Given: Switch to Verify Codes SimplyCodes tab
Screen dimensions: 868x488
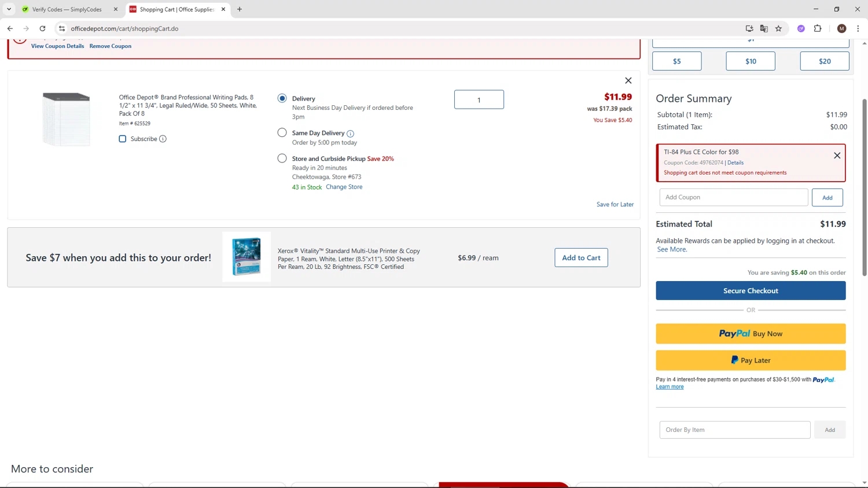Looking at the screenshot, I should tap(67, 9).
